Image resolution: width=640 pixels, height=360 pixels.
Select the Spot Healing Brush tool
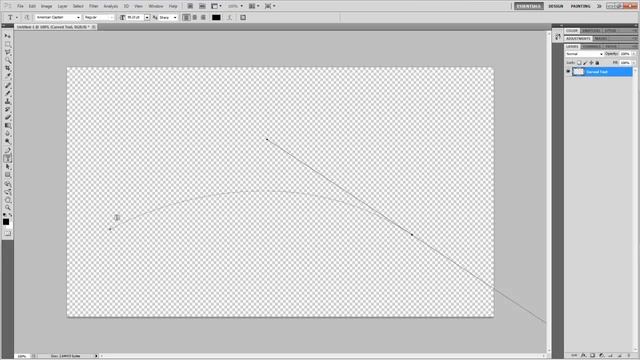point(7,85)
